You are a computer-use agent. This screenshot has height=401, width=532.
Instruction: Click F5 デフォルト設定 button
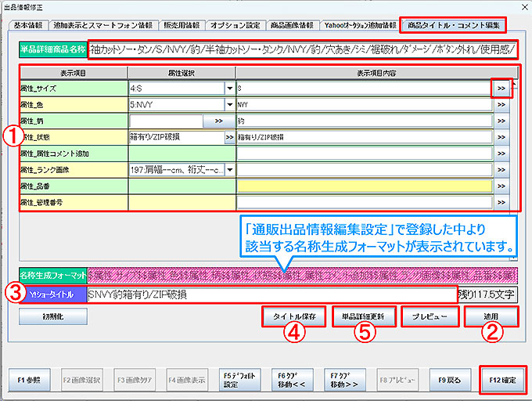pos(239,380)
